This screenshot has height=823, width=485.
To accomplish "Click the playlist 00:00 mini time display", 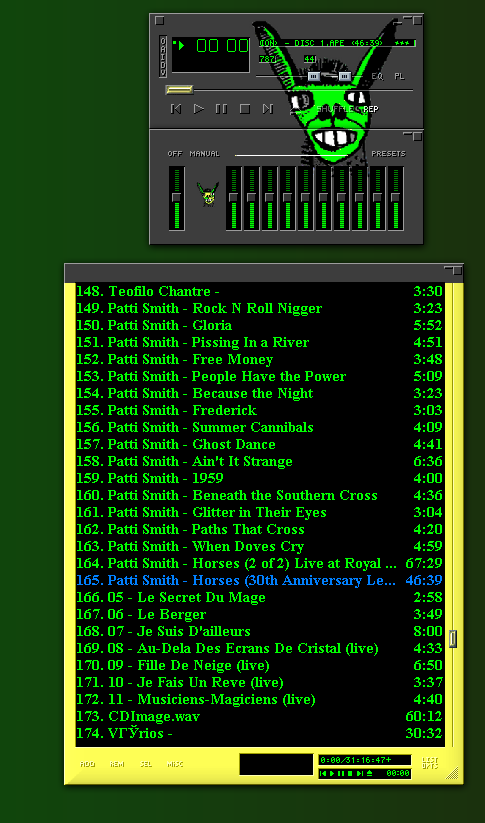I will point(398,774).
